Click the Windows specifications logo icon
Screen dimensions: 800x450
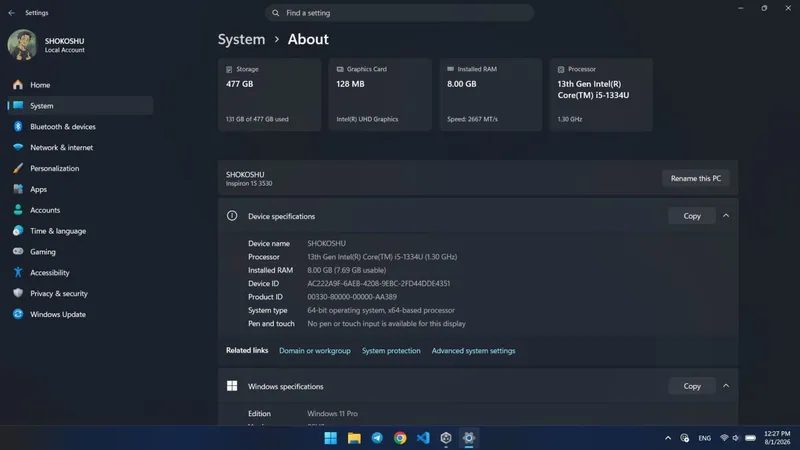click(x=232, y=386)
